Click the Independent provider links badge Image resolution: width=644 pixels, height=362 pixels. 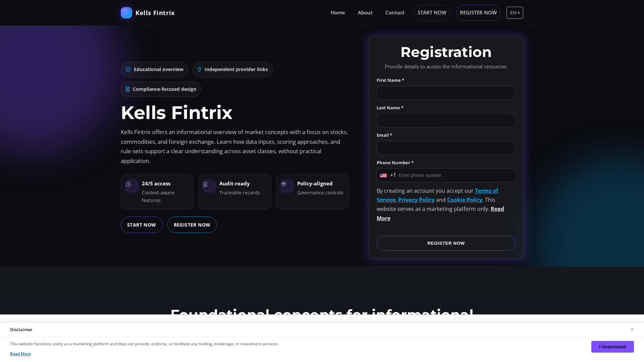tap(233, 69)
